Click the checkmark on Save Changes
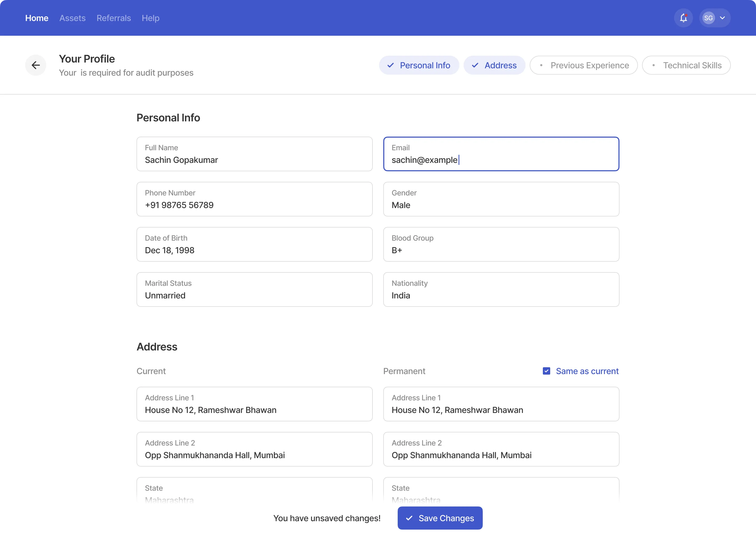Viewport: 756px width, 538px height. click(x=409, y=518)
